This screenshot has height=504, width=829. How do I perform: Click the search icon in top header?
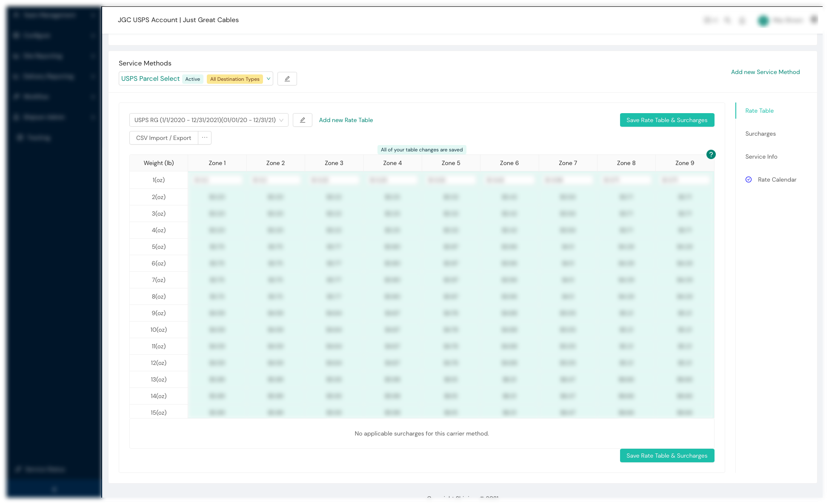coord(727,20)
